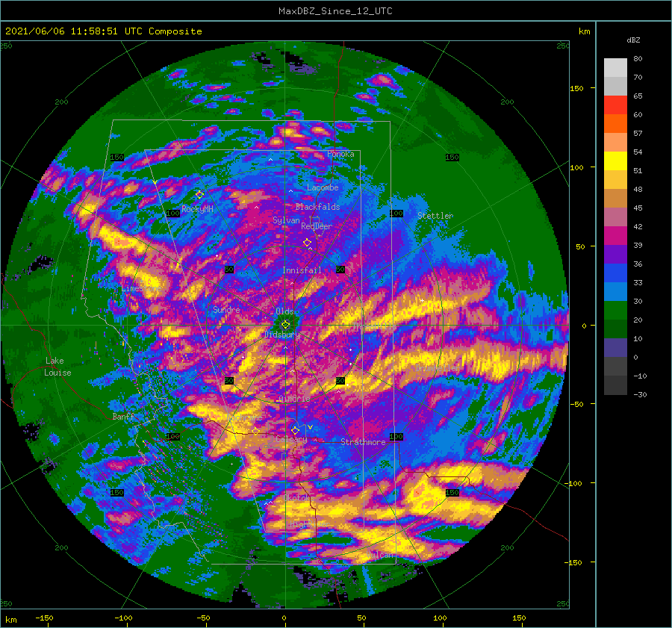
Task: Click the Lacombe city label
Action: pyautogui.click(x=323, y=187)
